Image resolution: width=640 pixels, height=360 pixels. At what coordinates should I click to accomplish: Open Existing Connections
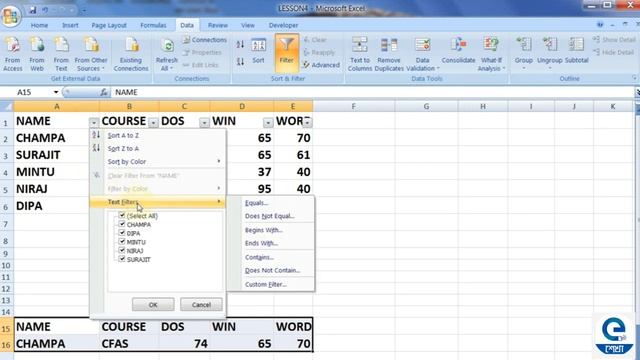point(131,54)
